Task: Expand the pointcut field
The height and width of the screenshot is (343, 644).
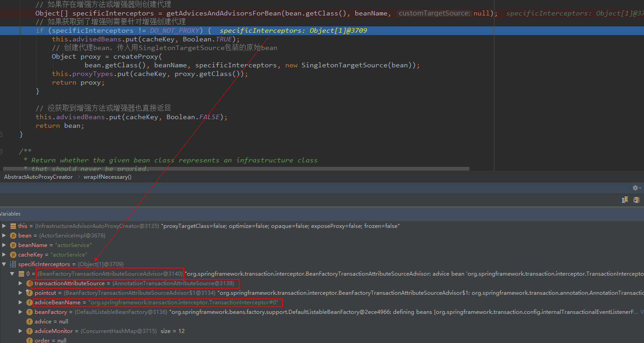Action: tap(20, 293)
